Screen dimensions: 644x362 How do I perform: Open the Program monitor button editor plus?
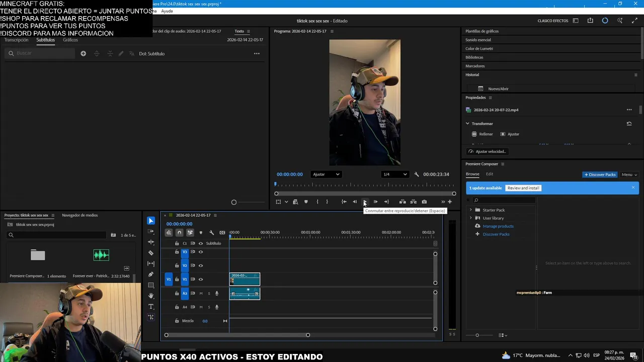(x=450, y=202)
